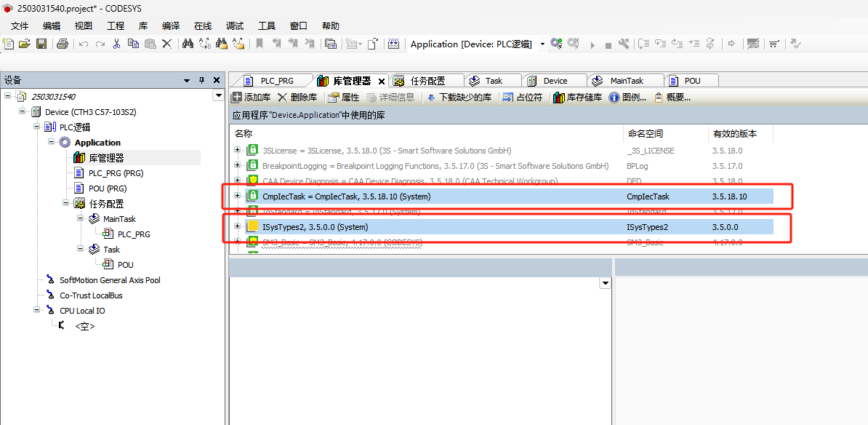Open the 文件 menu
Viewport: 868px width, 425px height.
20,26
